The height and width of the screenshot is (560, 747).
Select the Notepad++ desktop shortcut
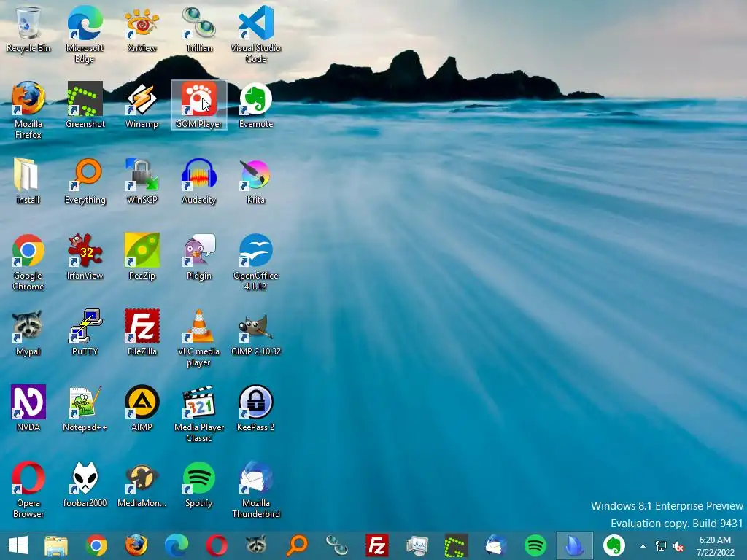click(x=85, y=408)
